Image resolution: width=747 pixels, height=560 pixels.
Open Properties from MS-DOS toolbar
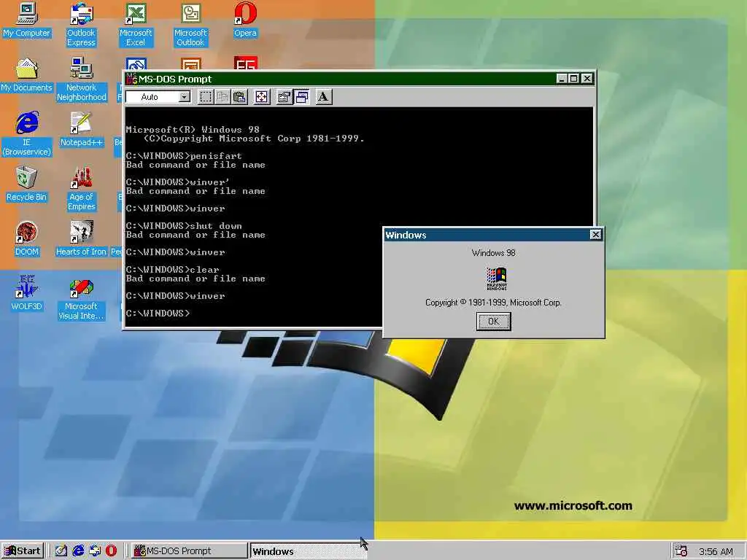[284, 97]
